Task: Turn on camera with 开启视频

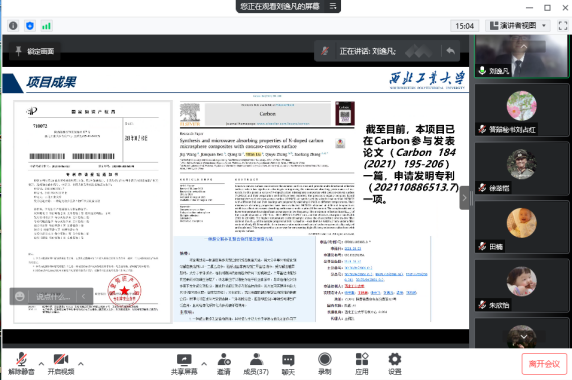Action: 61,364
